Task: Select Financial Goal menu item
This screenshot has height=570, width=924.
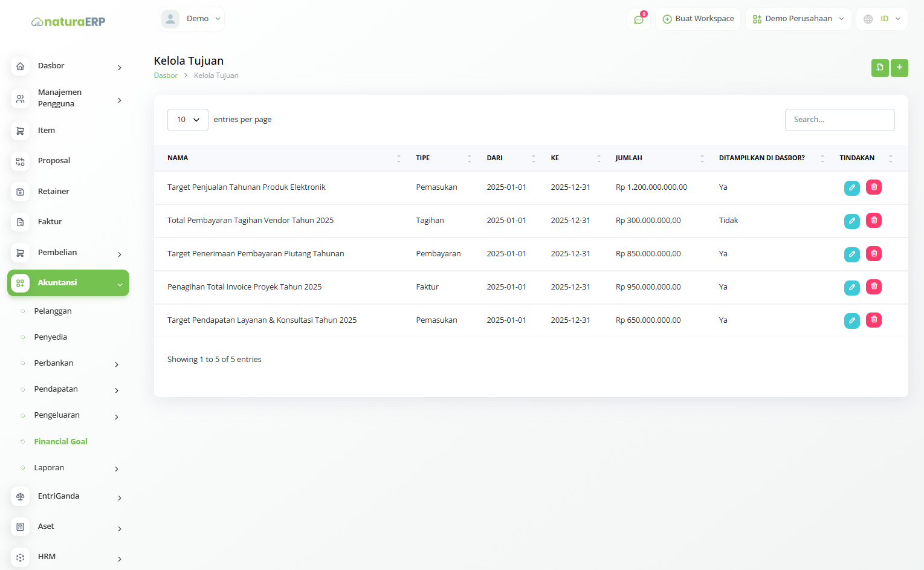Action: (x=60, y=442)
